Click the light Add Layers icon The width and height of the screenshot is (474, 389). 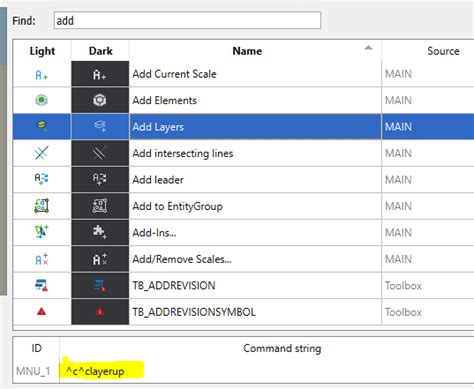pos(42,126)
